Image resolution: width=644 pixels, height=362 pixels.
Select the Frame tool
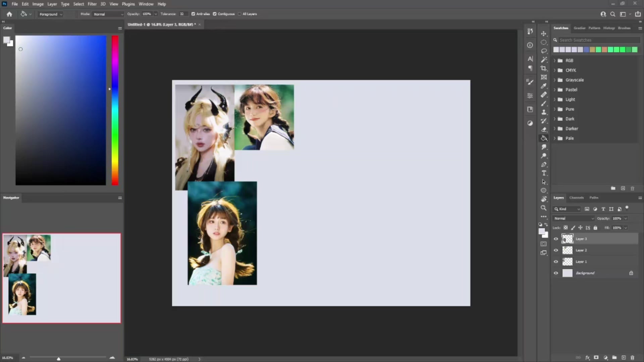(x=544, y=77)
